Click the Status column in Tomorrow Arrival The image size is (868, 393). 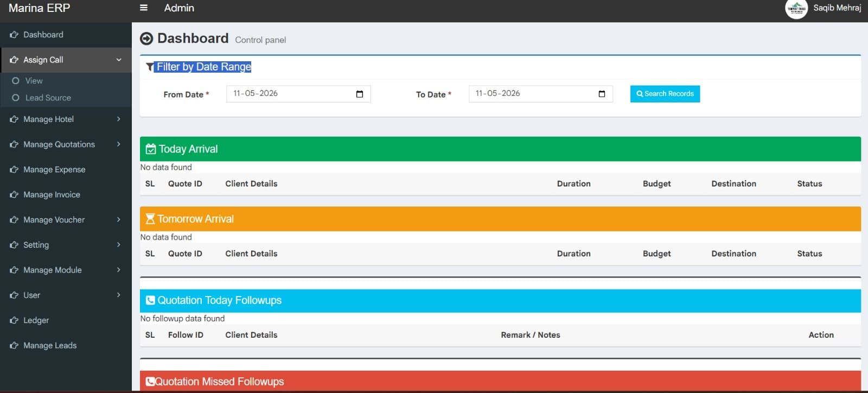click(x=809, y=254)
